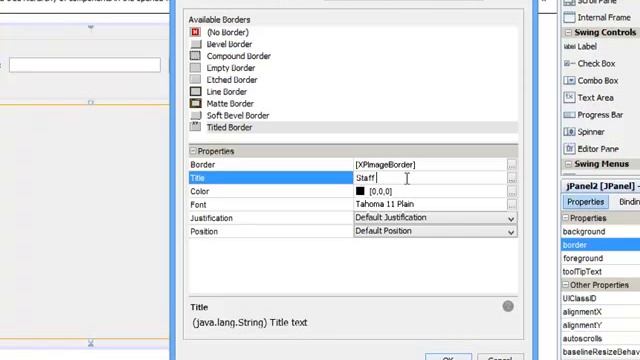Select the alignmentX property row
The height and width of the screenshot is (360, 640).
600,312
